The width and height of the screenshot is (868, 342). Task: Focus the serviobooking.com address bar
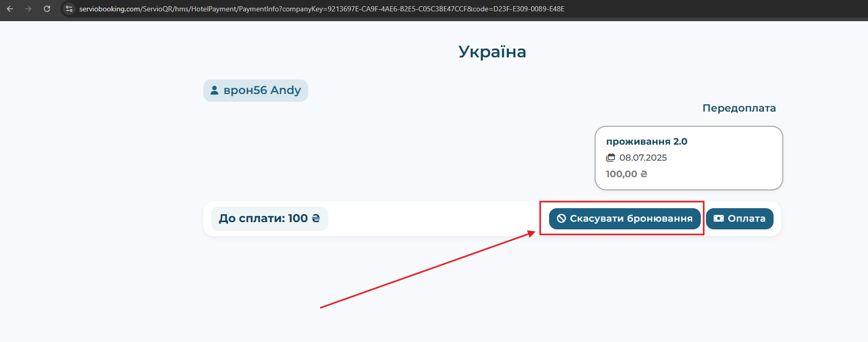(x=321, y=9)
